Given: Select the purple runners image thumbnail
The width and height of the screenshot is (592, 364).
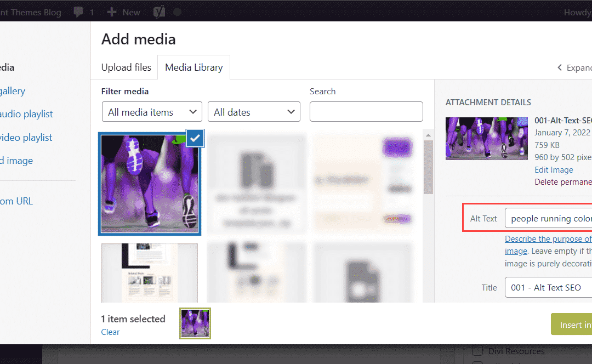Looking at the screenshot, I should coord(150,184).
